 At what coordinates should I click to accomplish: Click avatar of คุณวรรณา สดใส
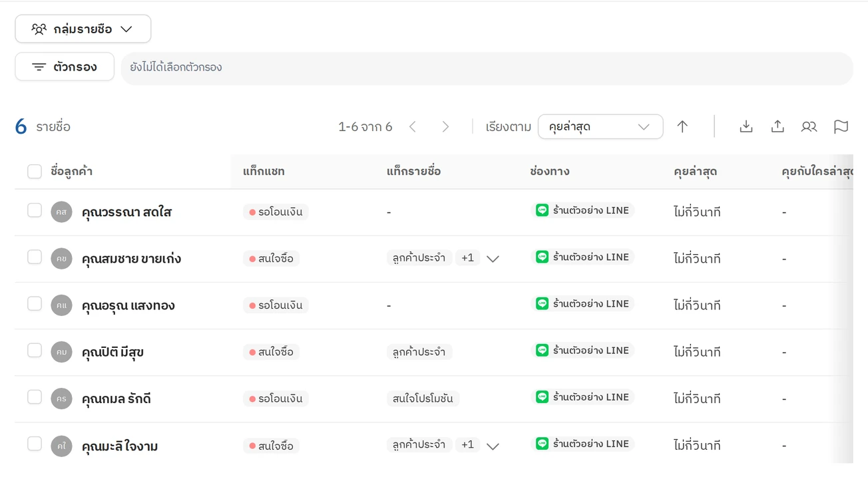coord(61,212)
